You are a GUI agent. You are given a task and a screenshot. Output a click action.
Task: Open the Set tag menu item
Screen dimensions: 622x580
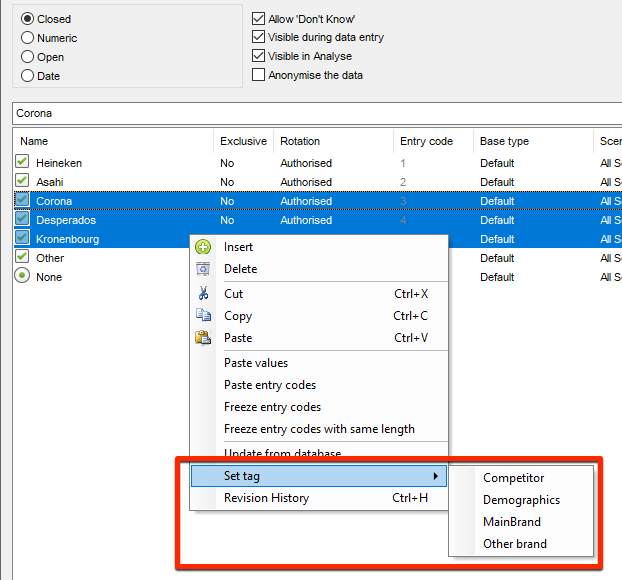[319, 476]
